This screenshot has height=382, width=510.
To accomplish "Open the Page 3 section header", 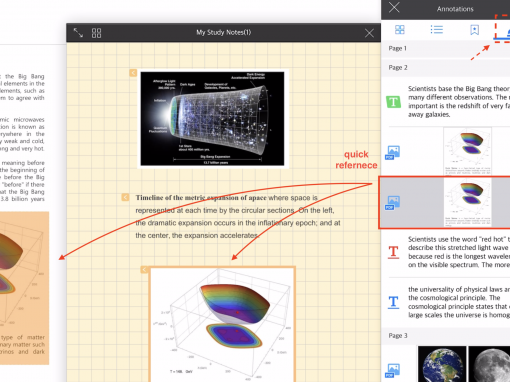I will coord(445,336).
